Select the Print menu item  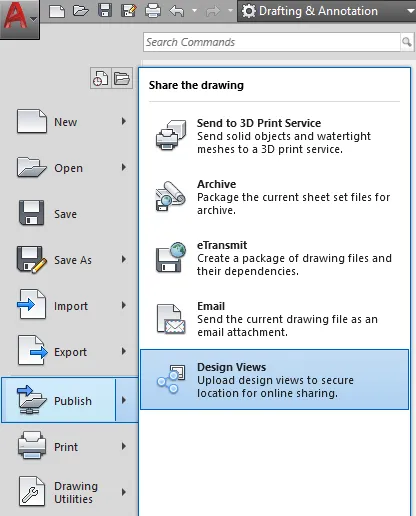(x=69, y=447)
